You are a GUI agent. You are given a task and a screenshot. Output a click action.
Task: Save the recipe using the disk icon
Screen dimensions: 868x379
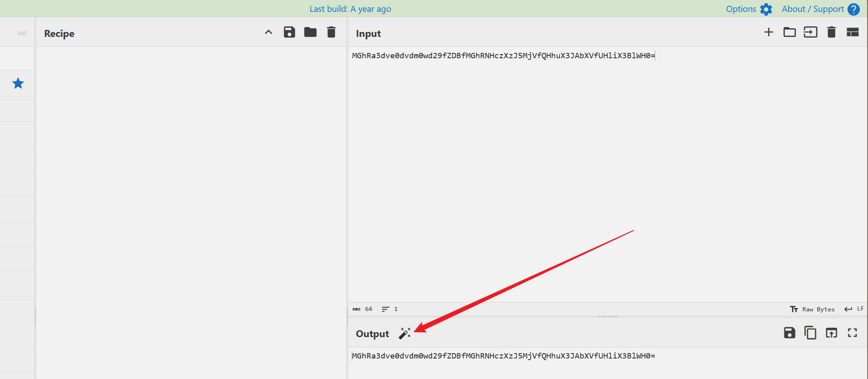[289, 32]
